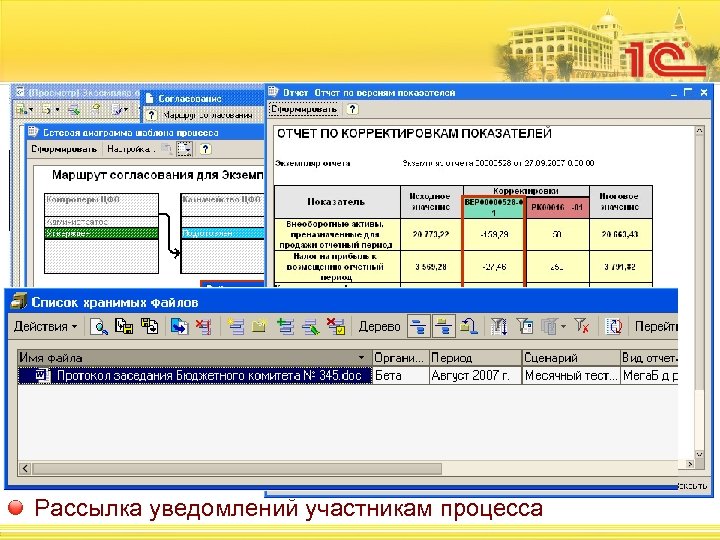Click the refresh list icon
Image resolution: width=720 pixels, height=540 pixels.
coord(613,326)
